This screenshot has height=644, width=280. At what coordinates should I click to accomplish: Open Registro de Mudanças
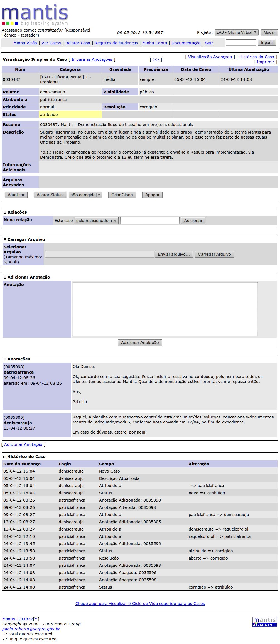click(116, 43)
